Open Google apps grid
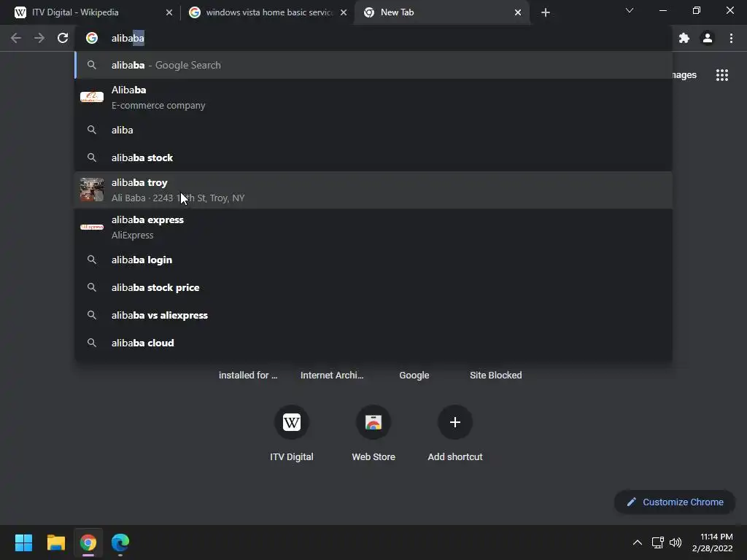The image size is (747, 560). (722, 75)
